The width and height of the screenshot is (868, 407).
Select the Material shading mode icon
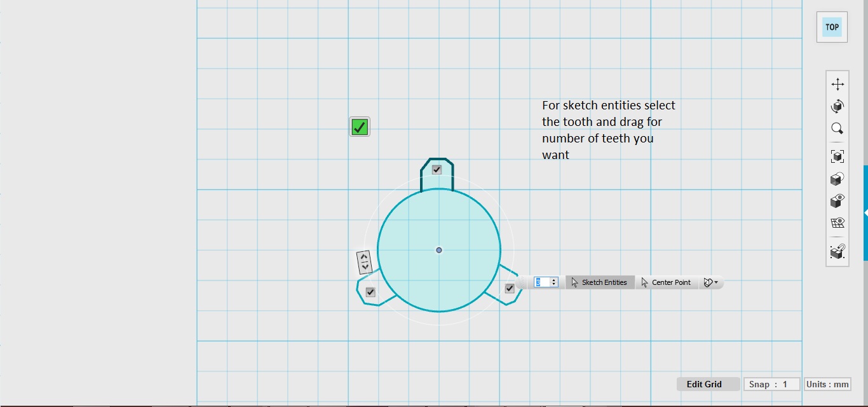[x=837, y=179]
